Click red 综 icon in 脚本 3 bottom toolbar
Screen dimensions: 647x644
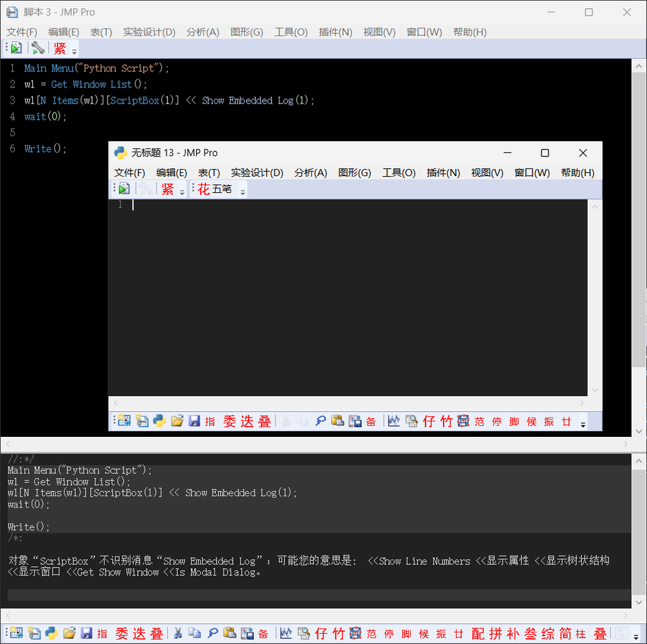pos(548,633)
